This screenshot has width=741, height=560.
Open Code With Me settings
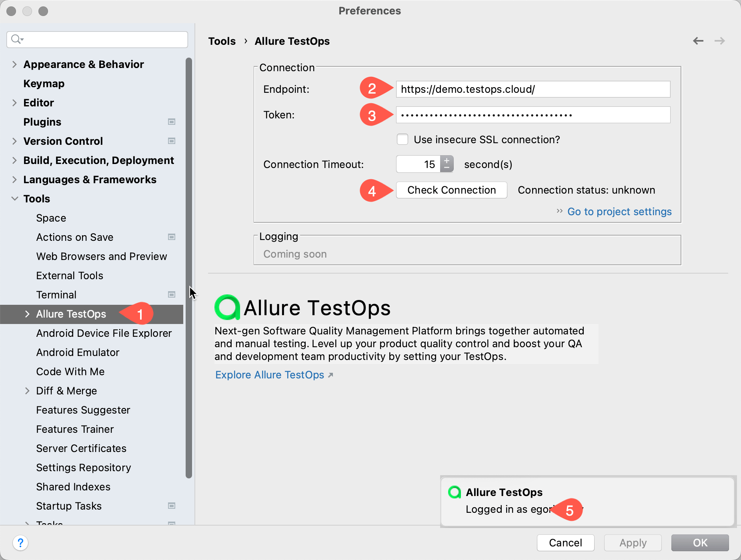[70, 372]
